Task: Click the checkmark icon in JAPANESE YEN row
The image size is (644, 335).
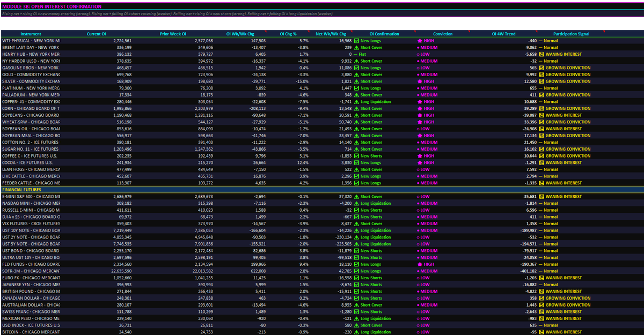Action: tap(356, 285)
